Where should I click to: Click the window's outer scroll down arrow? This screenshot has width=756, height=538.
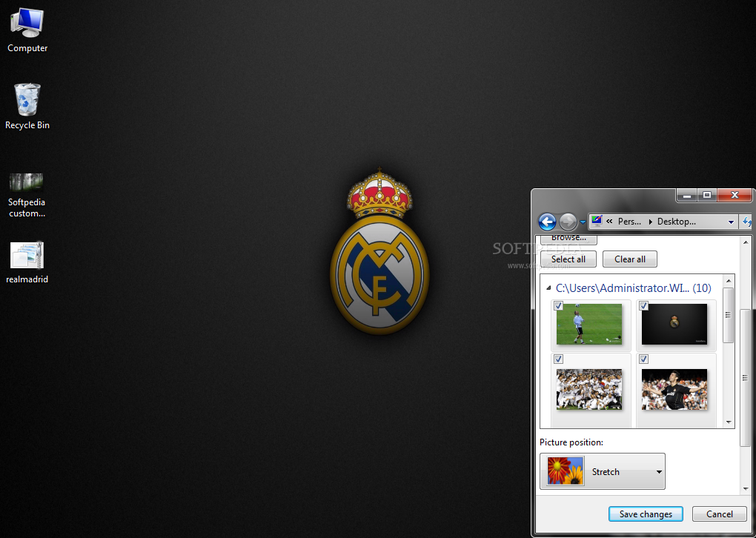point(746,488)
